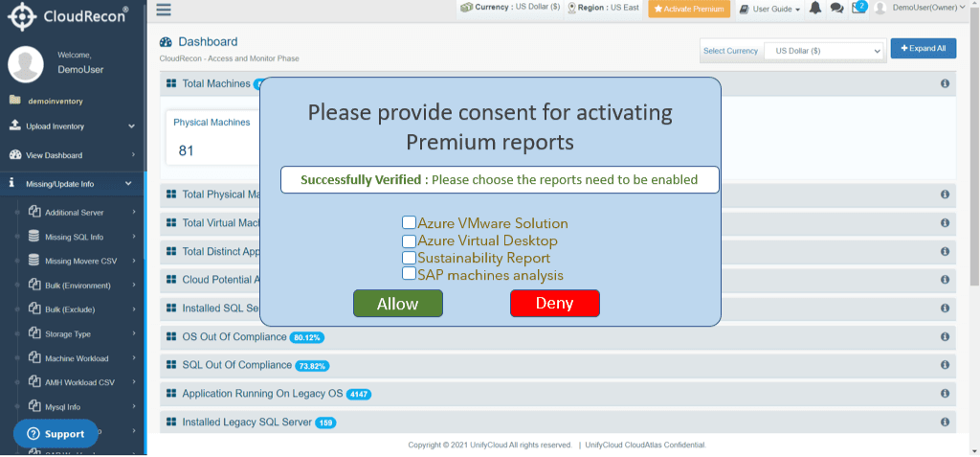Click the Expand All button
This screenshot has height=457, width=980.
[924, 48]
